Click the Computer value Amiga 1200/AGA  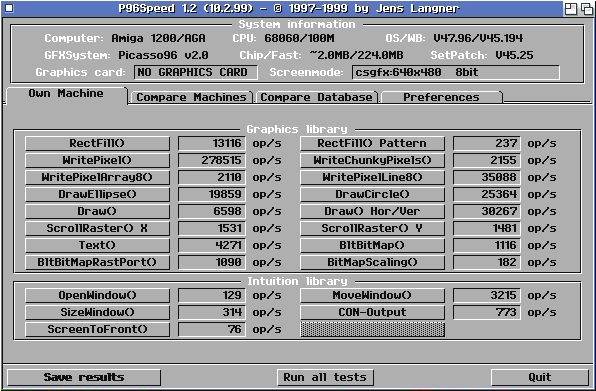click(x=158, y=38)
